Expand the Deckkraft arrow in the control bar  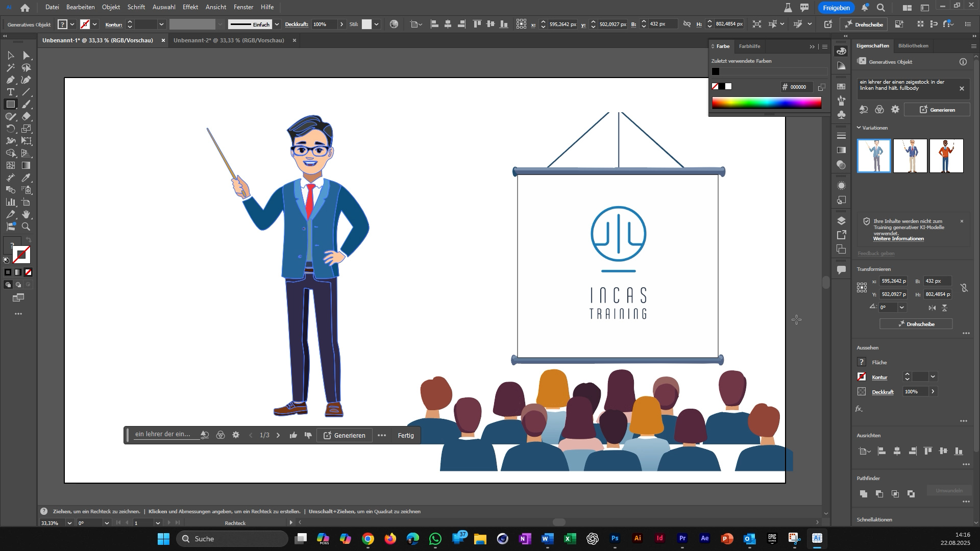(x=342, y=24)
